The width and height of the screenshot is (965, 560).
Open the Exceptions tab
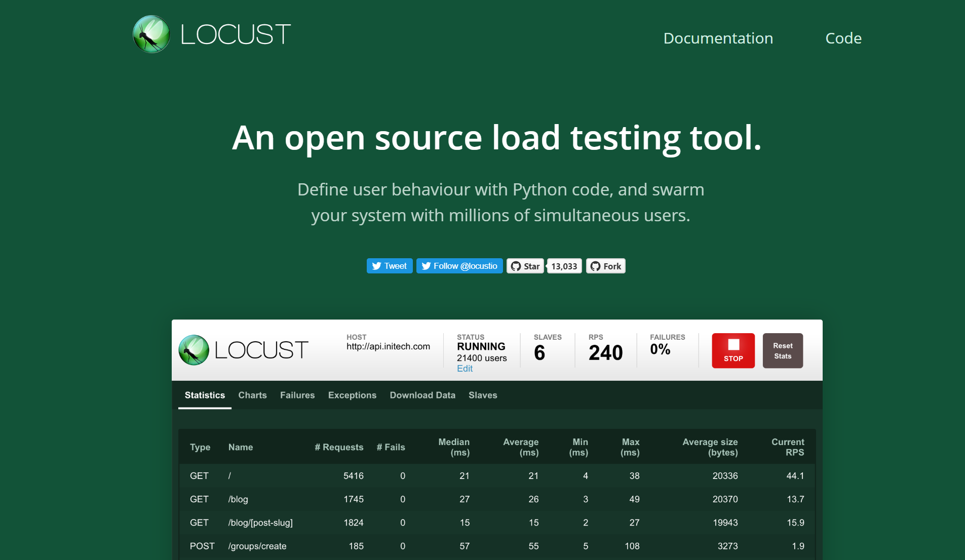352,395
